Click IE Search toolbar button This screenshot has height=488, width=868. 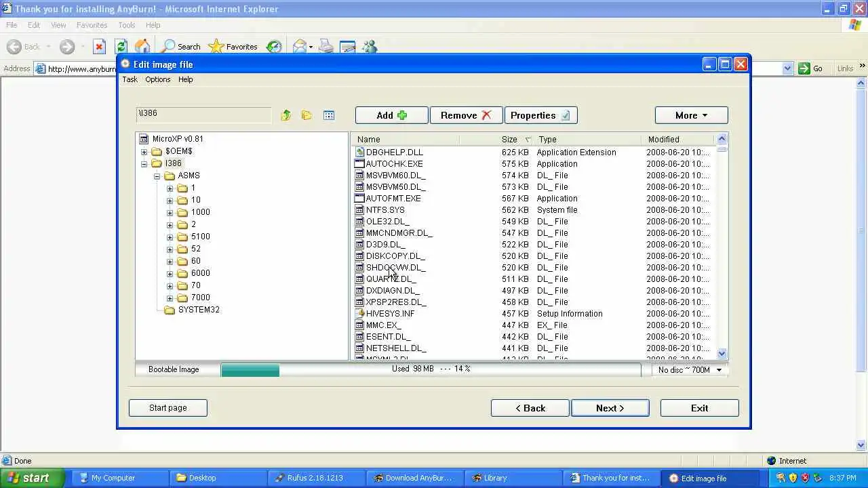(181, 46)
